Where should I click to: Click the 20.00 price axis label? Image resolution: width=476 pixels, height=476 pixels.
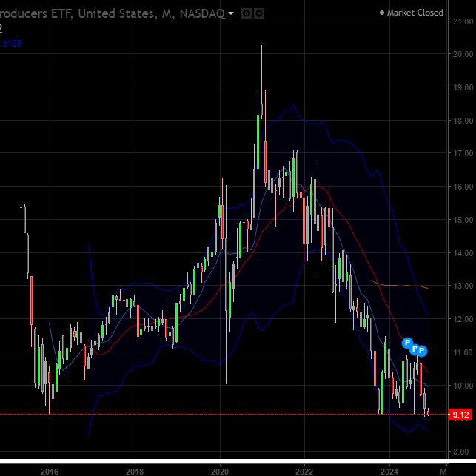pyautogui.click(x=463, y=54)
